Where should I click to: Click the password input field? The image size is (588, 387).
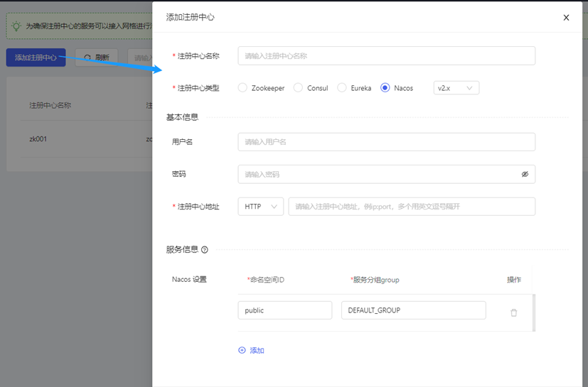pyautogui.click(x=386, y=174)
